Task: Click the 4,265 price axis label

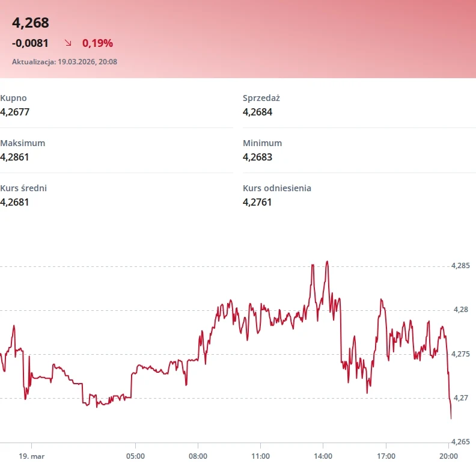Action: click(460, 442)
